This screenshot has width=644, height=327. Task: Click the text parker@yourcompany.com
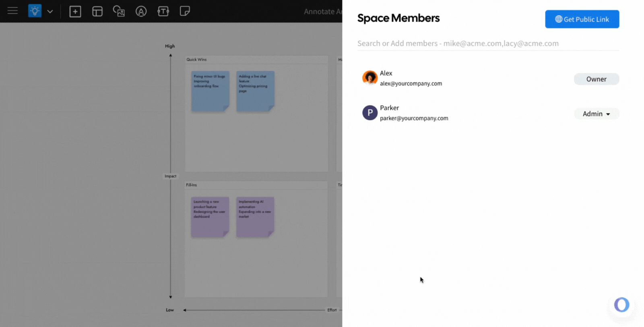[x=414, y=118]
